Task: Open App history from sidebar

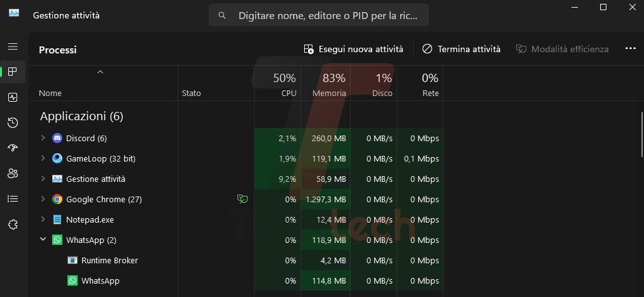Action: pyautogui.click(x=12, y=123)
